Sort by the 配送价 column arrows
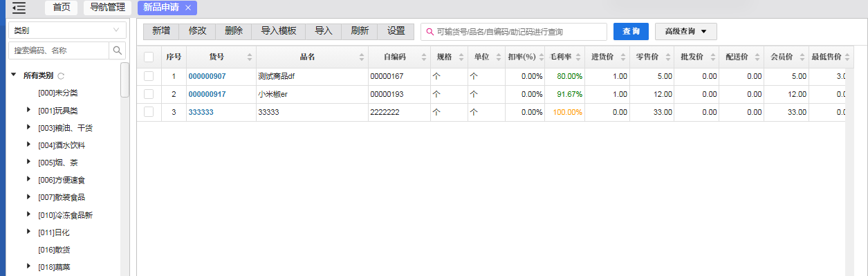The width and height of the screenshot is (868, 276). 758,57
